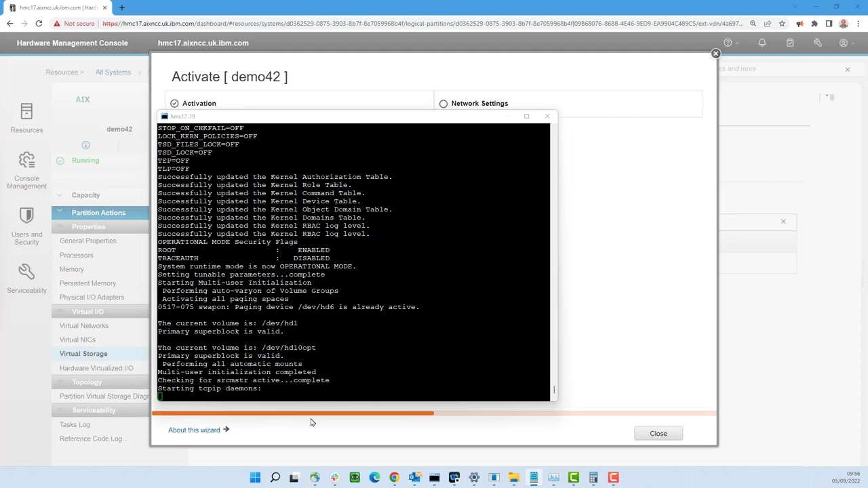The image size is (868, 488).
Task: Open the Calculator taskbar icon
Action: pyautogui.click(x=593, y=478)
